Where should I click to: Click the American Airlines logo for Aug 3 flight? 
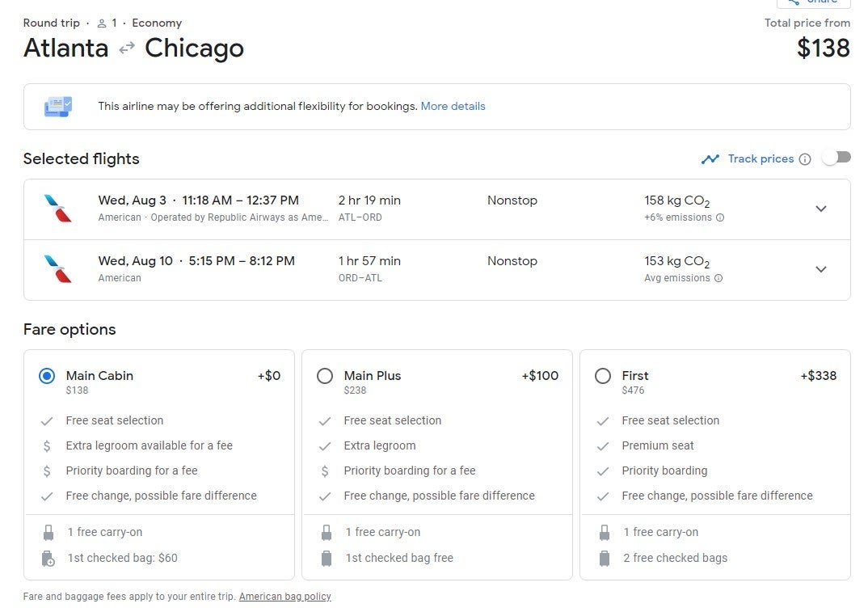coord(57,209)
